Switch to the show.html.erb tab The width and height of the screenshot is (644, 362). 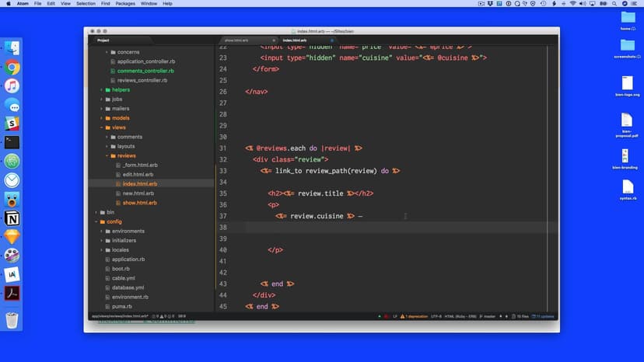236,40
